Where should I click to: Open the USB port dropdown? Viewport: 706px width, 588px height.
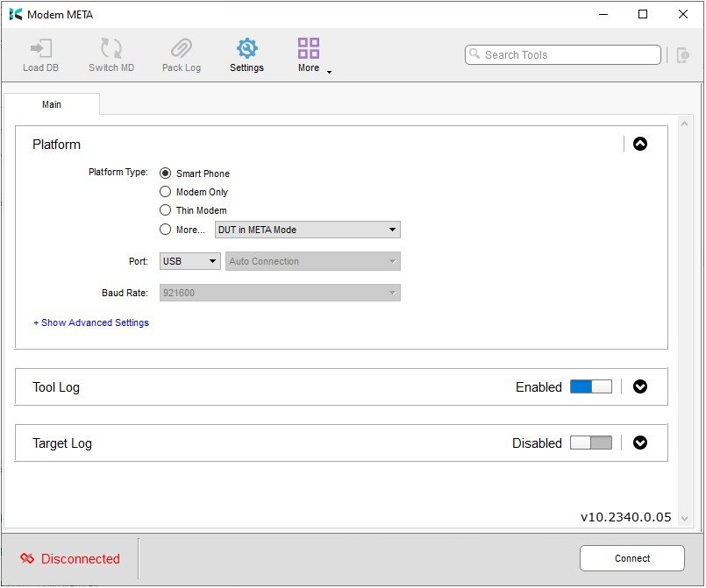(x=190, y=261)
